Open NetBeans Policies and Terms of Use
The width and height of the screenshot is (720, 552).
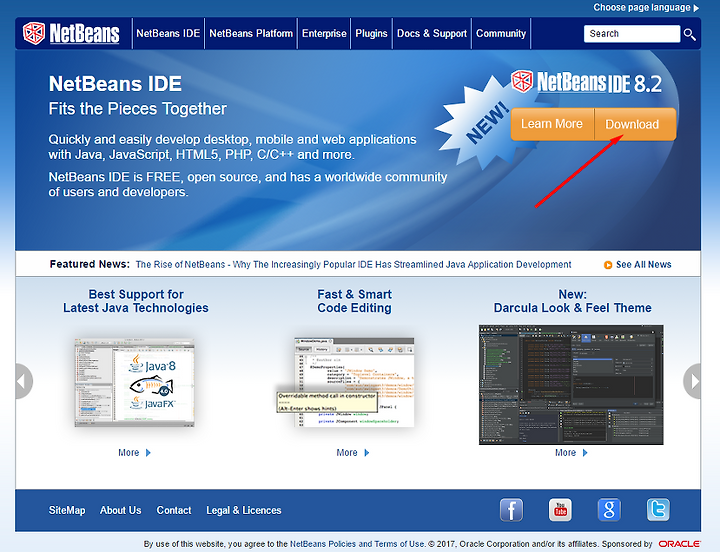(357, 544)
